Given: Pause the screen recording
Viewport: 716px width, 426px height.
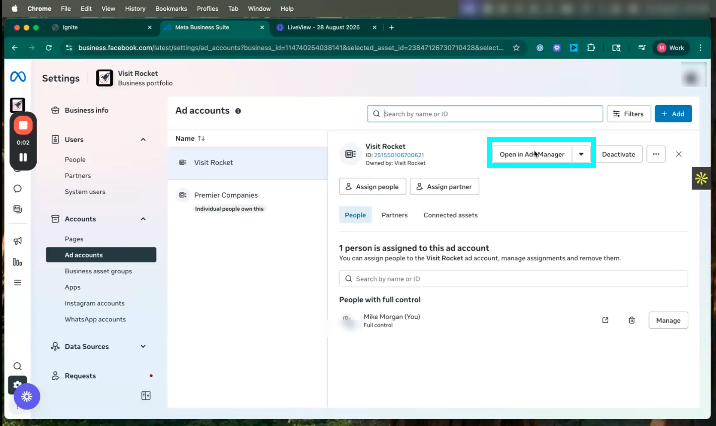Looking at the screenshot, I should pyautogui.click(x=24, y=157).
